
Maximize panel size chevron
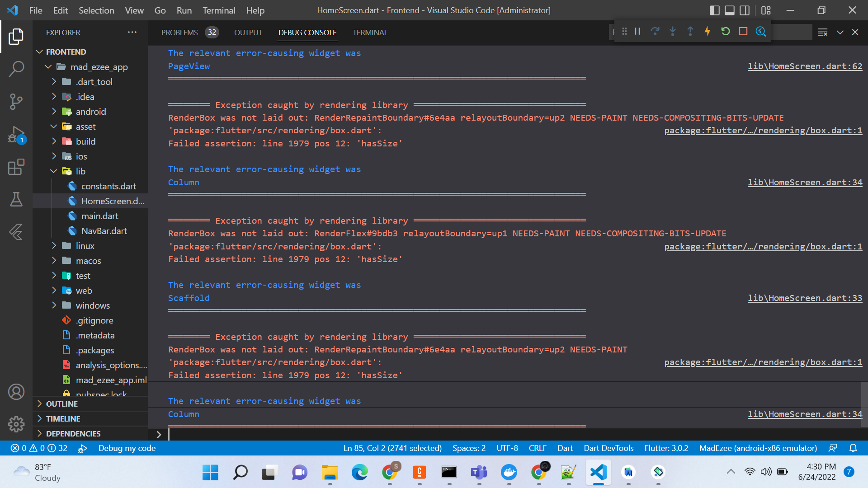[840, 32]
